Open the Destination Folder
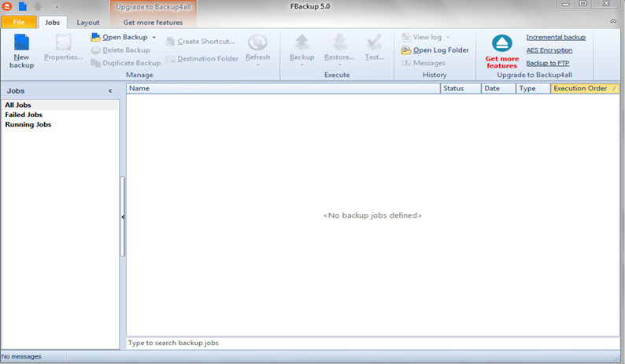 202,58
